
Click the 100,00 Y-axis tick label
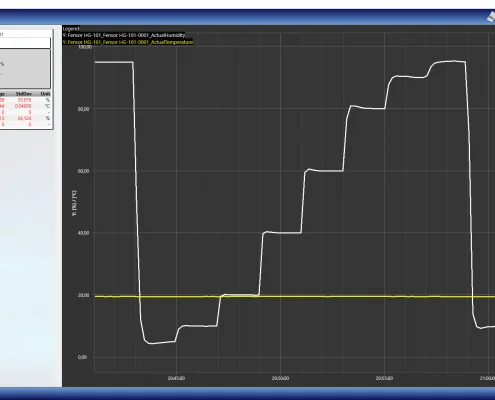(85, 47)
